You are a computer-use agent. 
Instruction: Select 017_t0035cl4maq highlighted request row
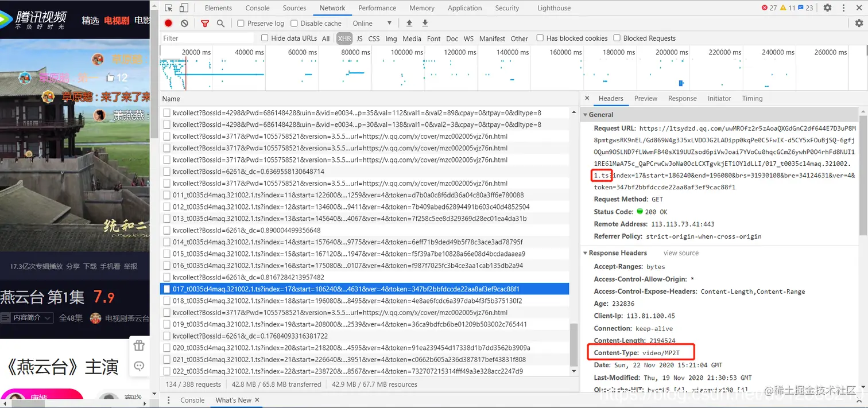(x=365, y=289)
